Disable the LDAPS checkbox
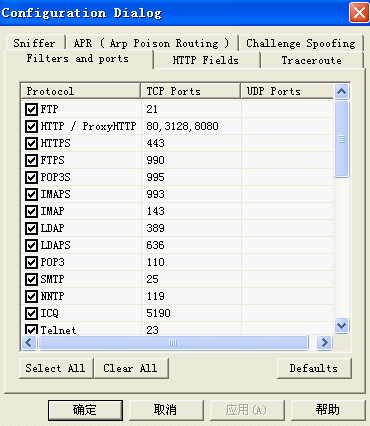The width and height of the screenshot is (370, 426). 31,245
